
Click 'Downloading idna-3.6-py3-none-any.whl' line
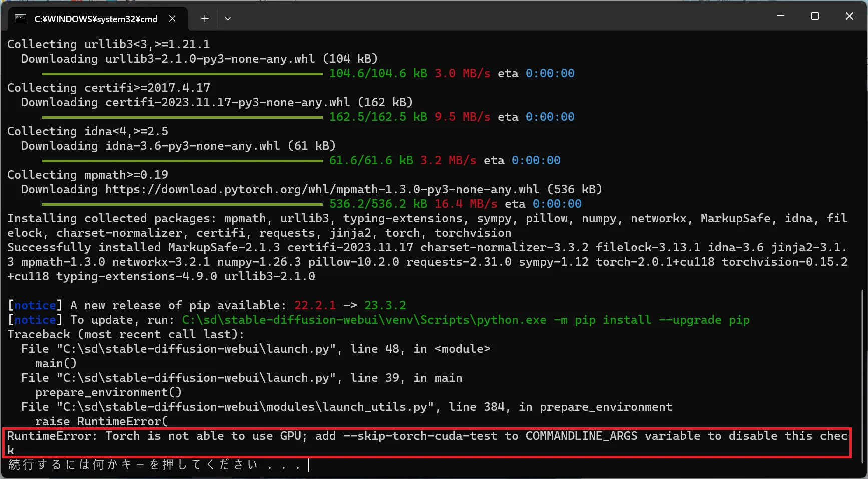178,146
